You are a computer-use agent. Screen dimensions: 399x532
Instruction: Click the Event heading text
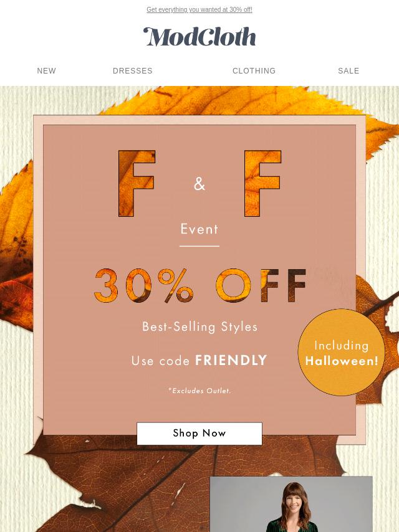click(x=199, y=229)
